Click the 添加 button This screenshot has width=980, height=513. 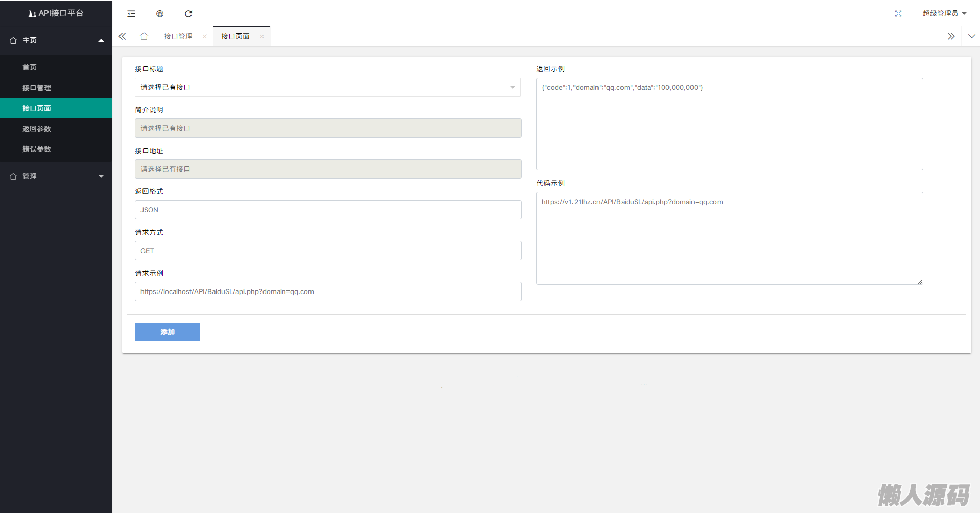(x=167, y=332)
